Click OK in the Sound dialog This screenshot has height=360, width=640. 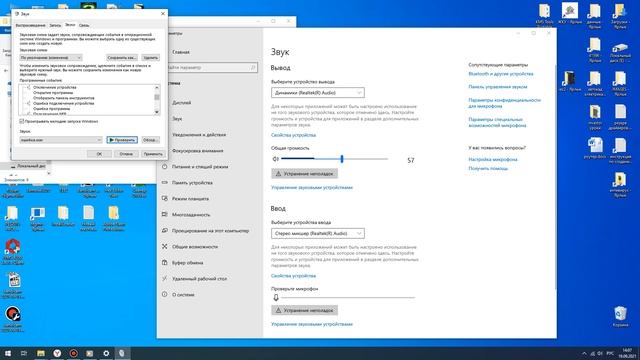[99, 154]
